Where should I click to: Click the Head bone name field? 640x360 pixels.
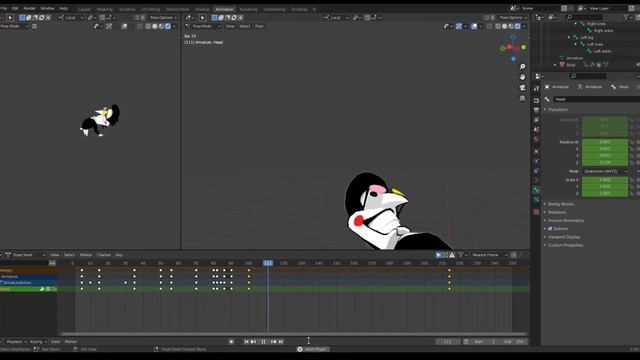[x=597, y=99]
